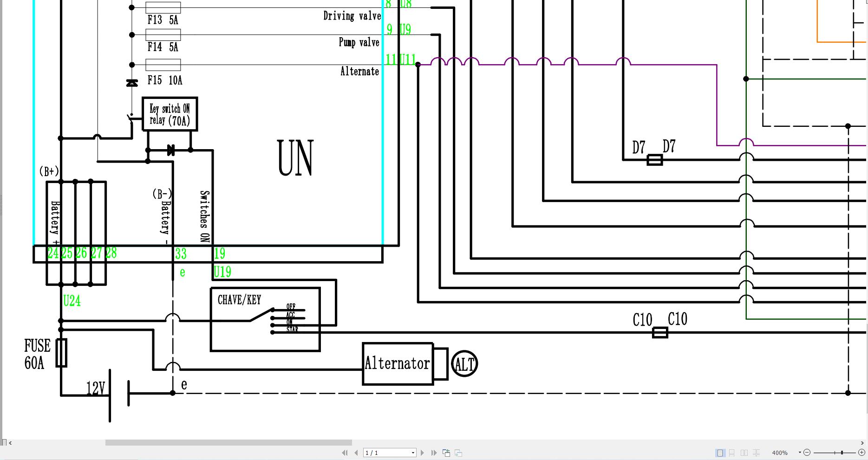Go to the first page

pyautogui.click(x=345, y=453)
